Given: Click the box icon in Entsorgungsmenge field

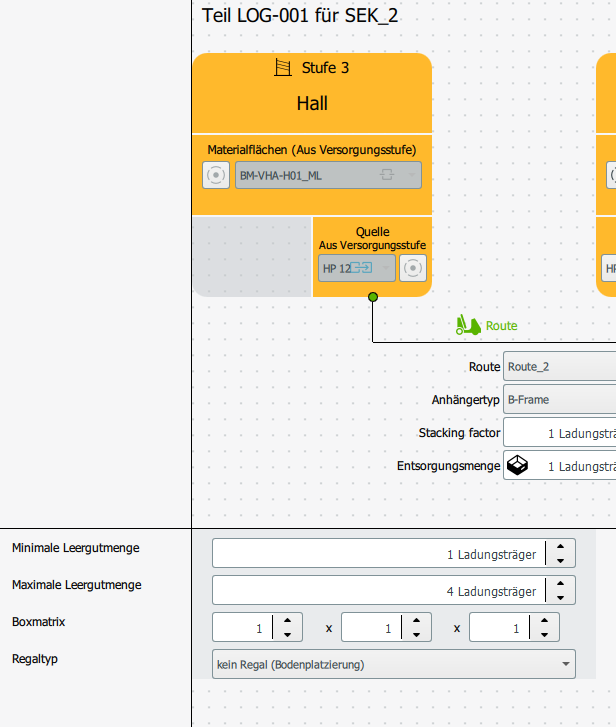Looking at the screenshot, I should 517,465.
